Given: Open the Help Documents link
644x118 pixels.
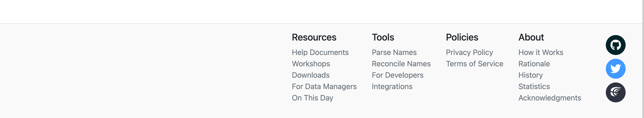Looking at the screenshot, I should click(320, 52).
